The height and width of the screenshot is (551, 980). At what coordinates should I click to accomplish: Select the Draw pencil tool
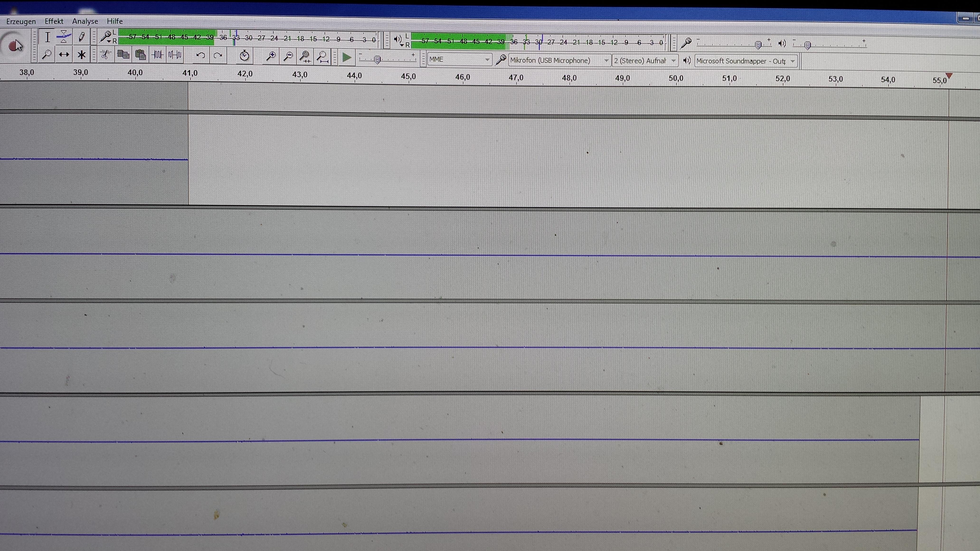pyautogui.click(x=81, y=37)
